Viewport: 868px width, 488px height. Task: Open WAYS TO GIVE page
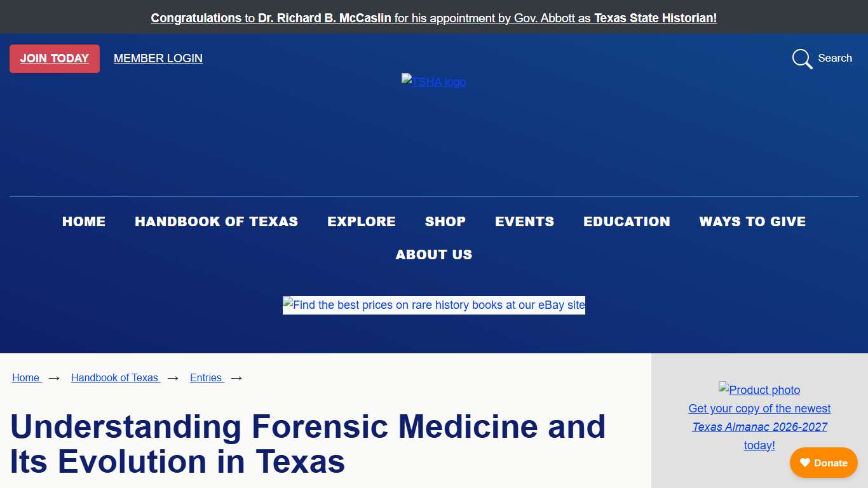752,221
